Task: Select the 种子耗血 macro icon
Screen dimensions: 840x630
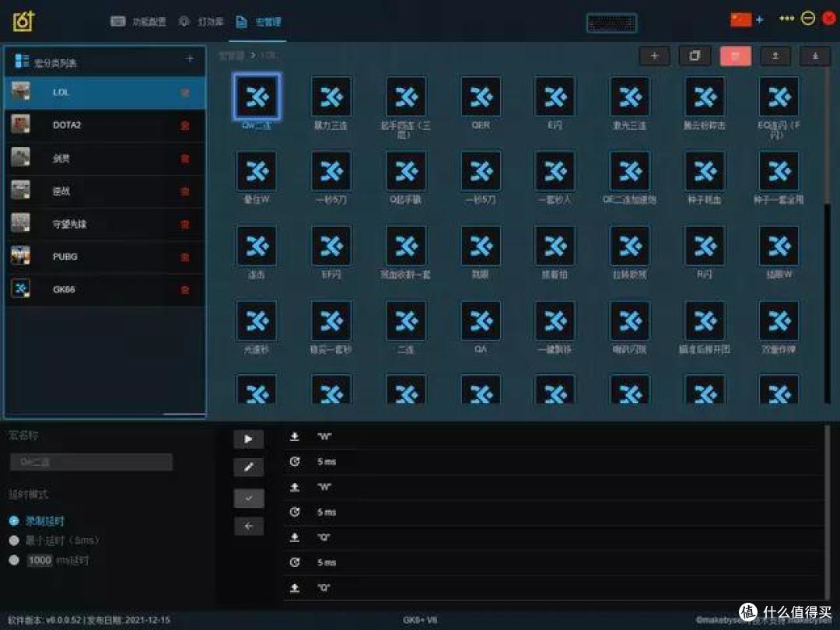Action: (705, 171)
